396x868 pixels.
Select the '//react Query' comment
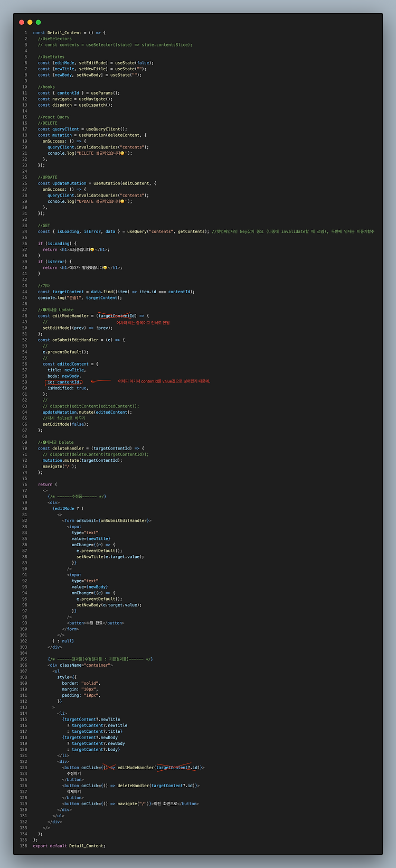coord(54,117)
